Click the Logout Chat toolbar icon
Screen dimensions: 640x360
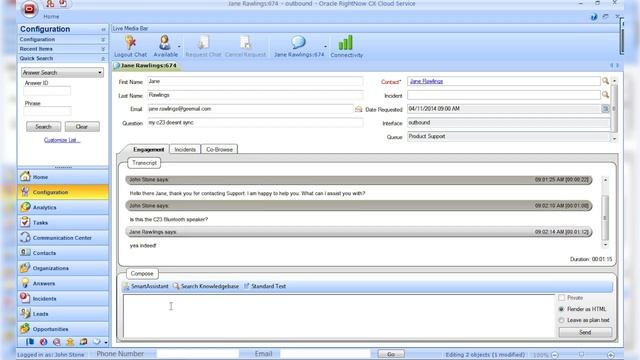[131, 42]
